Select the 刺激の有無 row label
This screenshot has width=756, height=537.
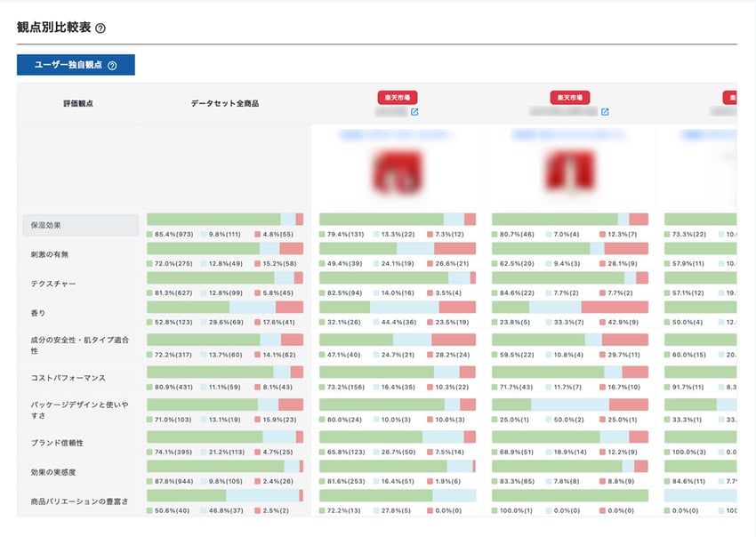pos(50,254)
